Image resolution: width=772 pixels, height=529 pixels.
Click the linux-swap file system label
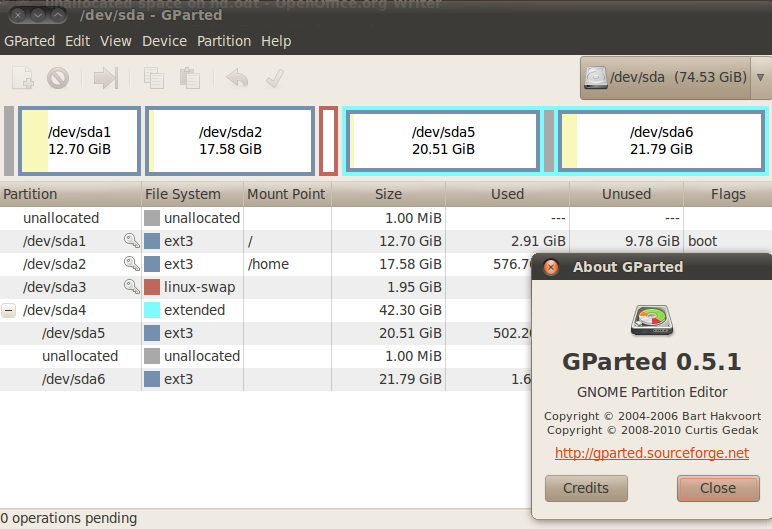tap(199, 287)
